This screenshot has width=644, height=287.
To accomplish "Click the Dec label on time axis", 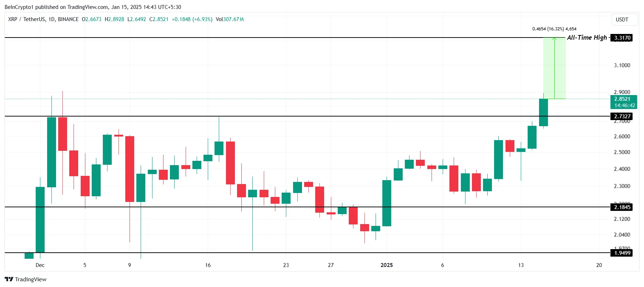I will pos(40,265).
